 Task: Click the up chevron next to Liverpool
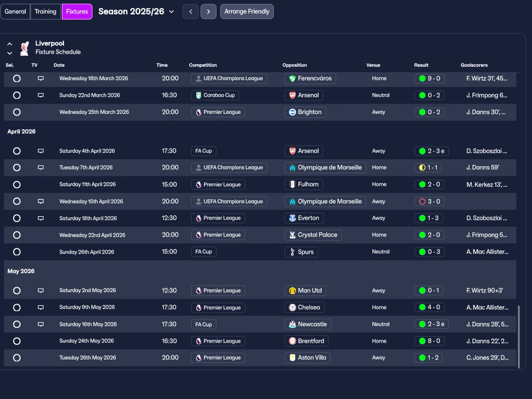[10, 44]
